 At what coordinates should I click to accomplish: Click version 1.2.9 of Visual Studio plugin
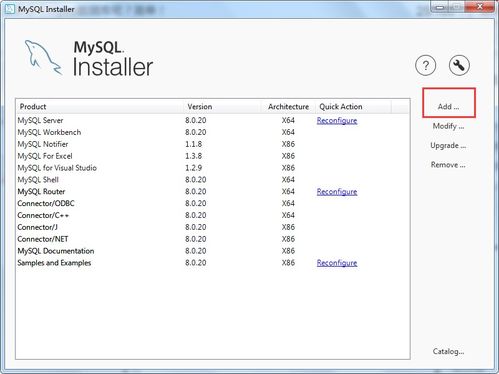click(x=194, y=168)
